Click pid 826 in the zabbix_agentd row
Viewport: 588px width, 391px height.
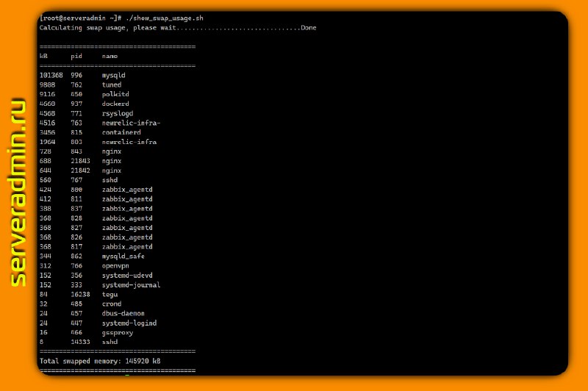[76, 237]
